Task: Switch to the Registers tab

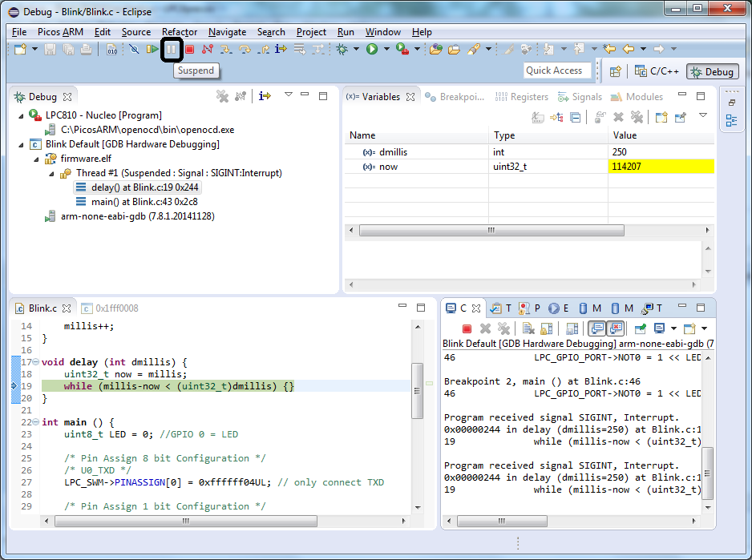Action: tap(522, 97)
